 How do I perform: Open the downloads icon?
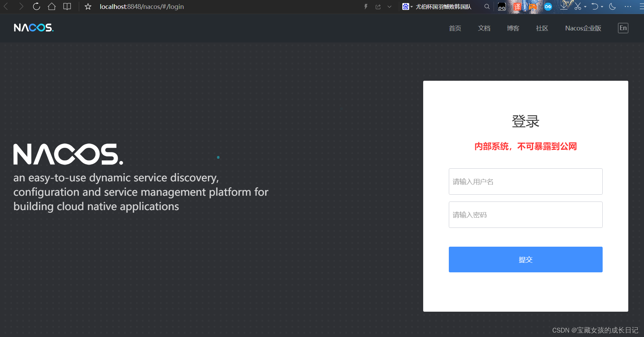[564, 7]
